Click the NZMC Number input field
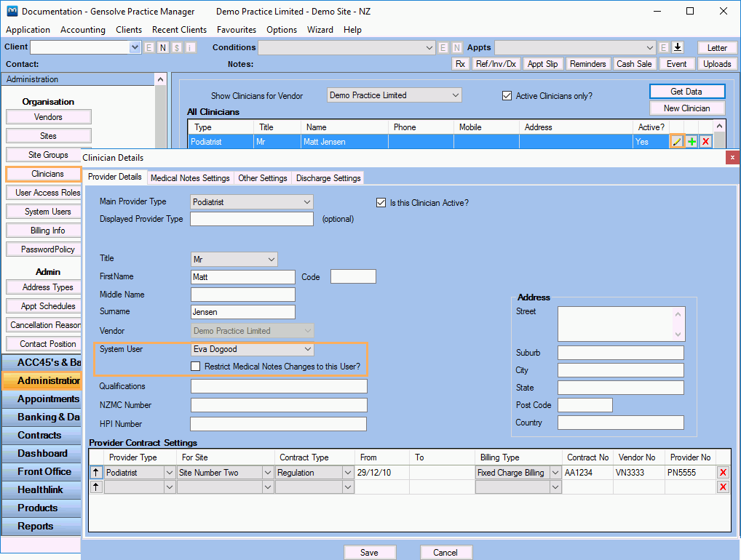This screenshot has height=560, width=741. pyautogui.click(x=279, y=404)
